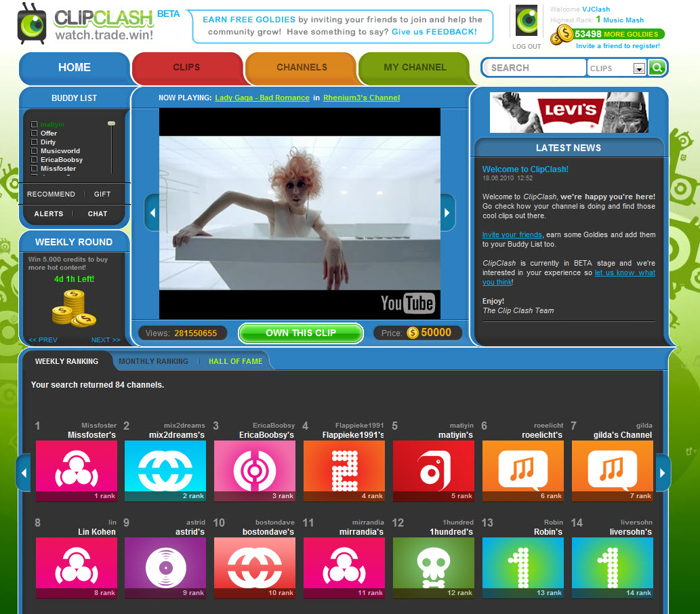Switch to HALL OF FAME tab
The width and height of the screenshot is (700, 614).
235,361
